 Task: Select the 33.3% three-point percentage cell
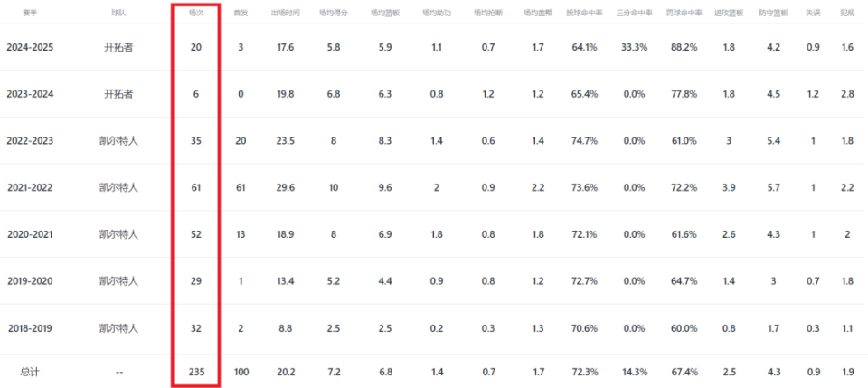point(634,48)
